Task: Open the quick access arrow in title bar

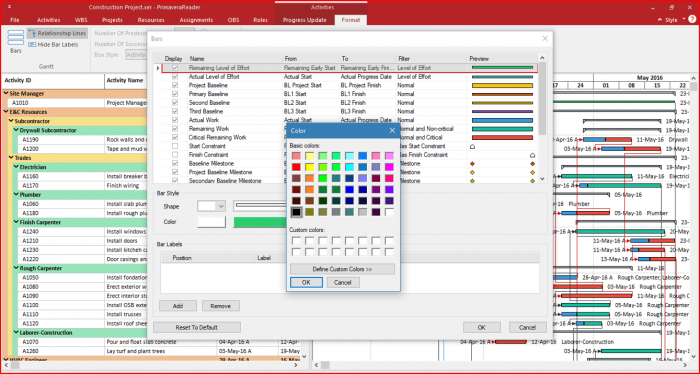Action: tap(10, 7)
